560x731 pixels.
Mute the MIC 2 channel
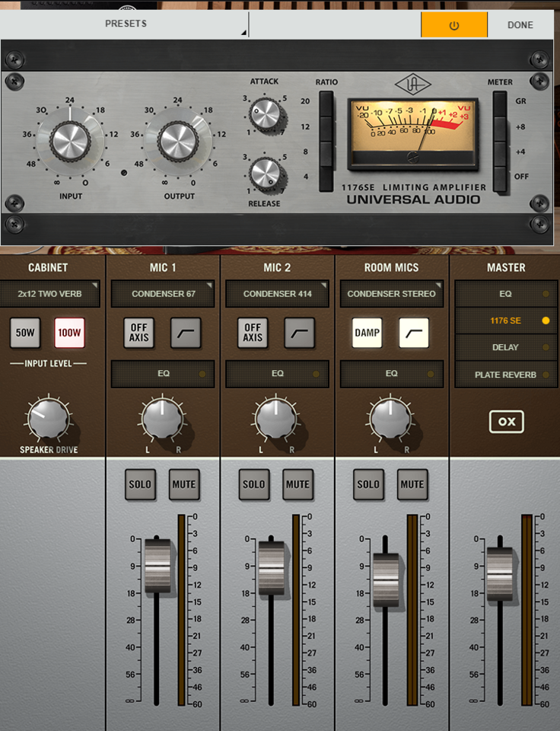point(297,484)
